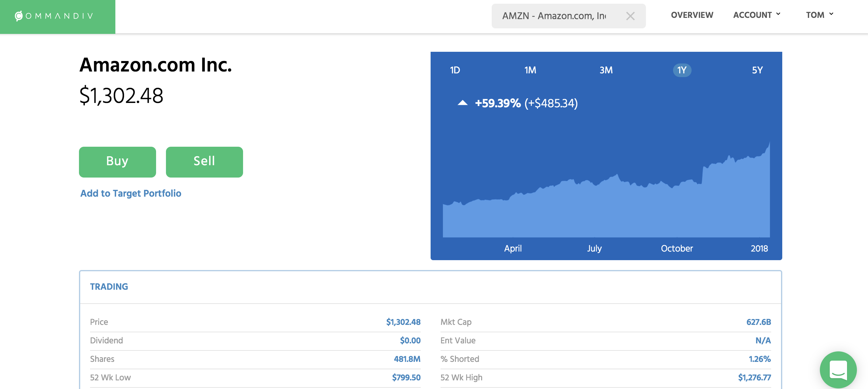
Task: Click the 52 Wk High value
Action: tap(754, 378)
